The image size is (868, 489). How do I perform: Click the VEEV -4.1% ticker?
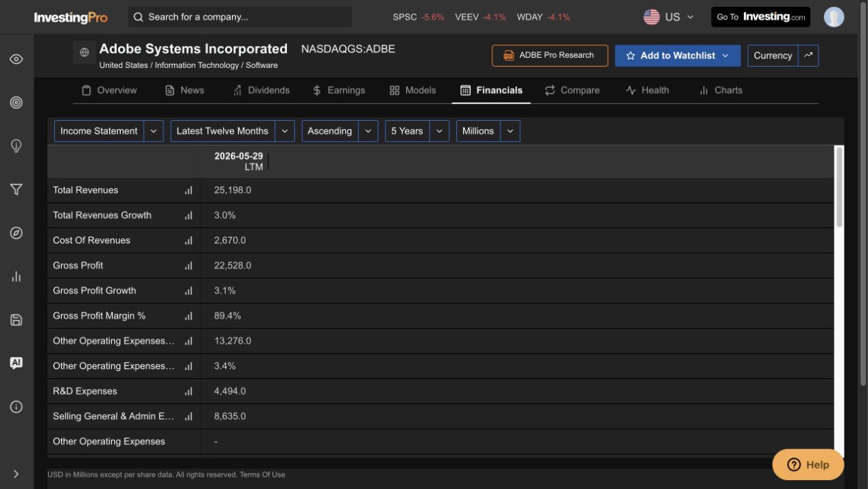(x=480, y=17)
